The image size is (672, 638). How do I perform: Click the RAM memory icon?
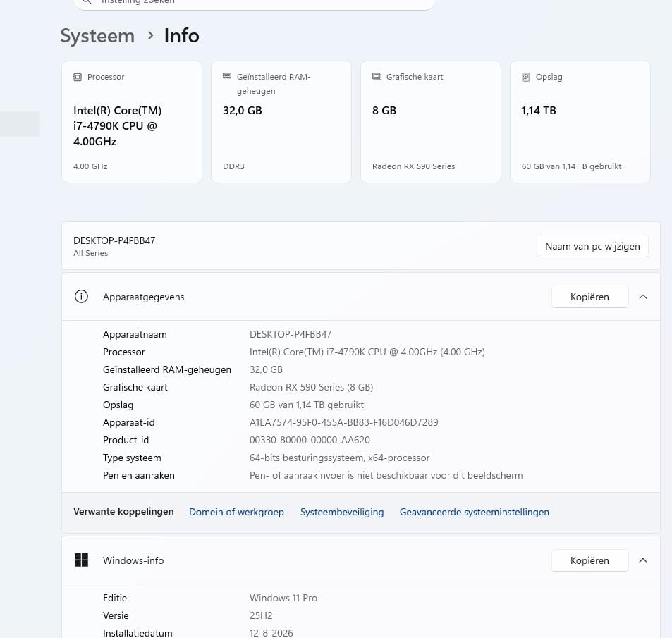click(x=227, y=76)
